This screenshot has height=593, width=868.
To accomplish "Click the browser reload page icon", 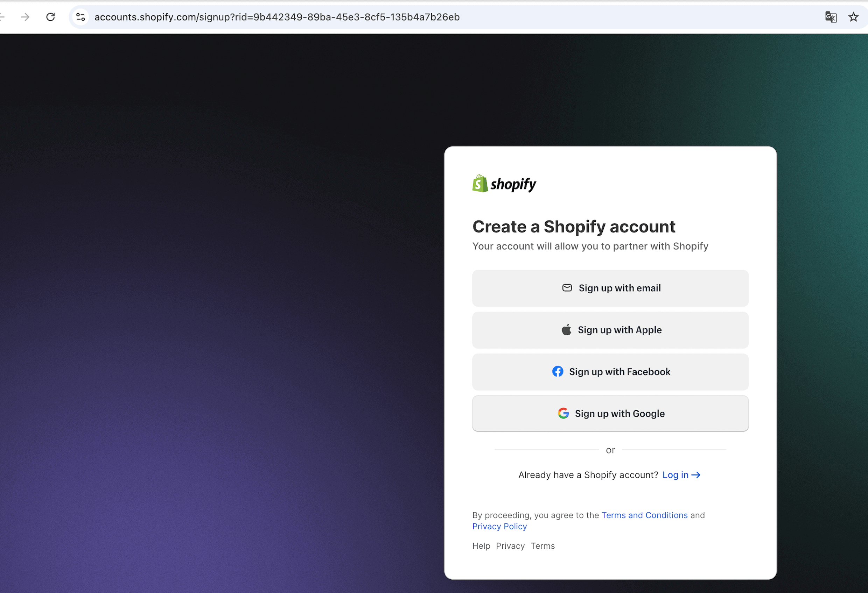I will [x=50, y=17].
